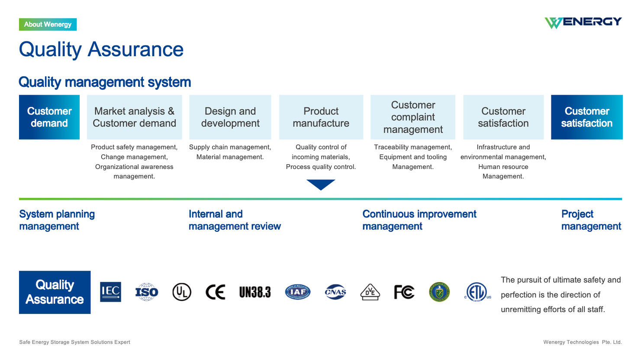Click the Design and development box
Image resolution: width=644 pixels, height=357 pixels.
point(230,117)
